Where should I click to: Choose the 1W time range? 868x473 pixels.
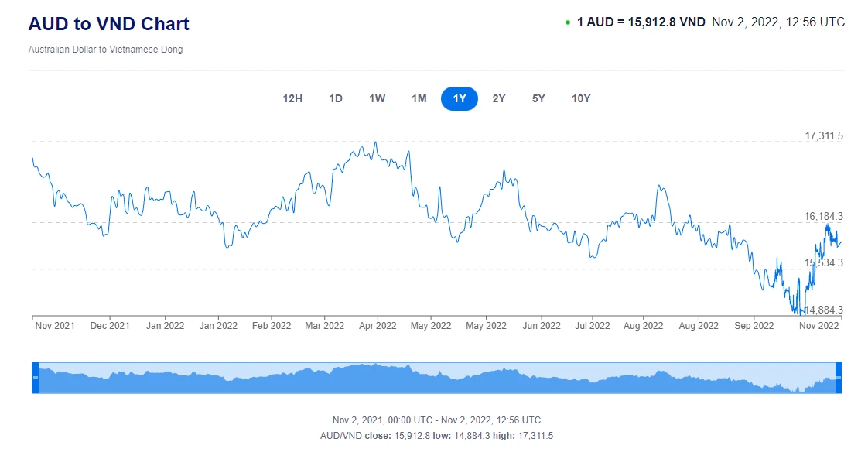pyautogui.click(x=378, y=98)
